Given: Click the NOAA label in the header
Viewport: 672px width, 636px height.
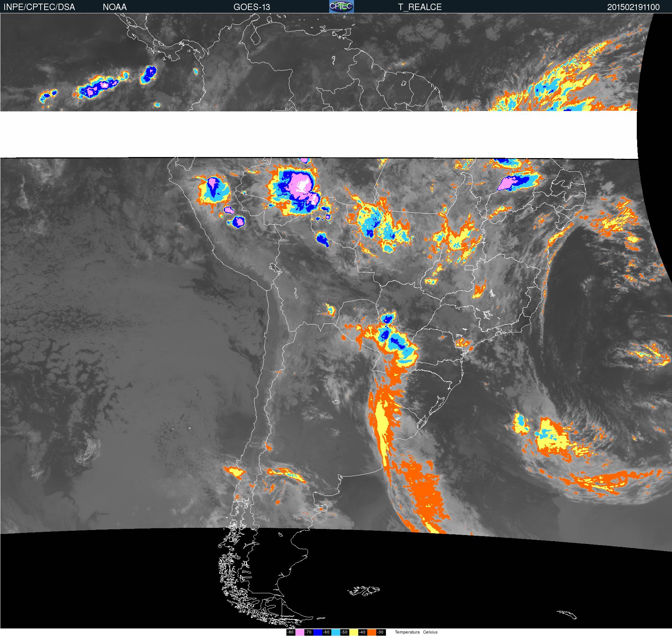Looking at the screenshot, I should [115, 7].
